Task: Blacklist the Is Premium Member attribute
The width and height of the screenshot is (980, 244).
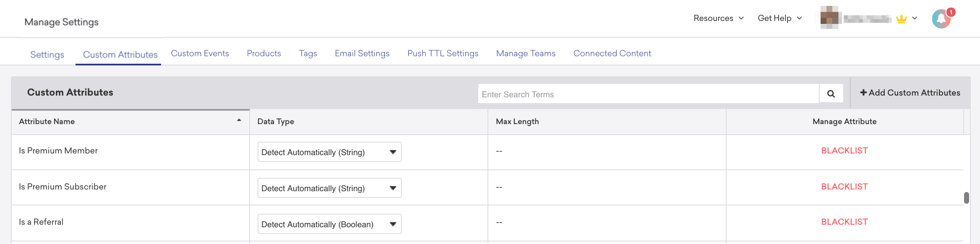Action: coord(844,151)
